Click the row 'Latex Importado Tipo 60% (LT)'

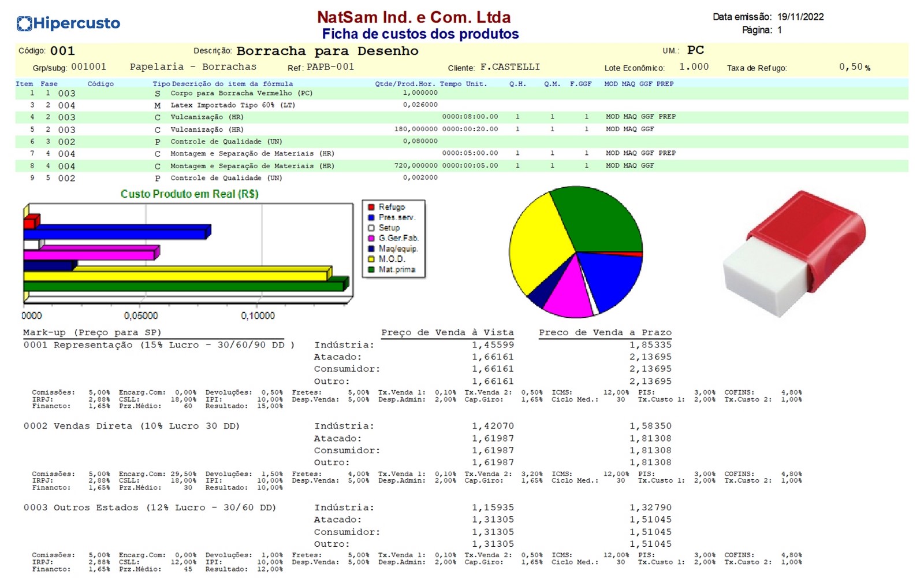click(461, 105)
